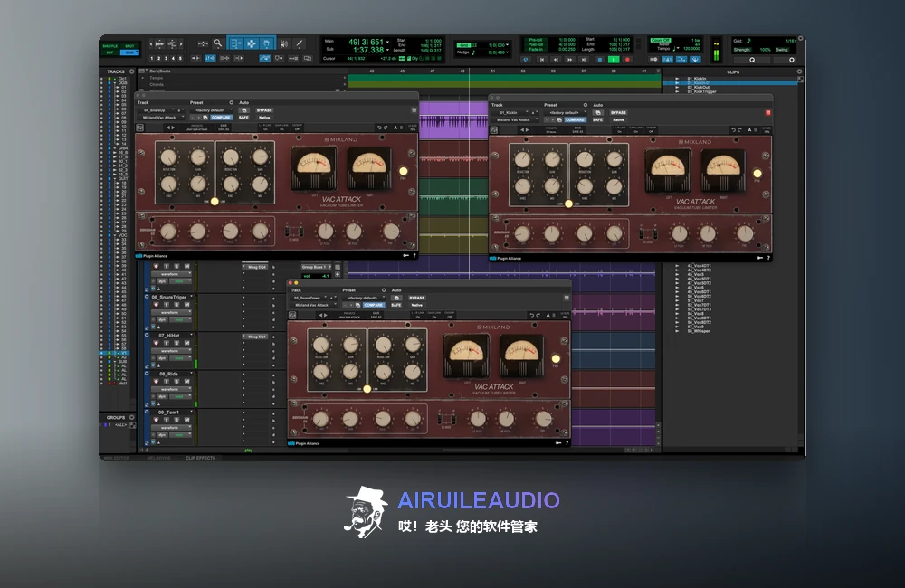
Task: Select zoom preset 5
Action: click(x=180, y=58)
